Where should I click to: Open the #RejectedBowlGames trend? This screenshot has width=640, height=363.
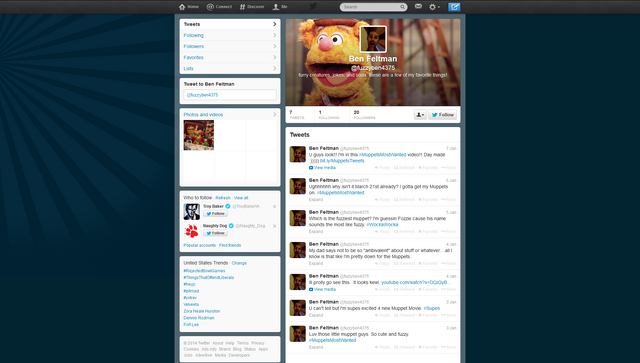[204, 271]
